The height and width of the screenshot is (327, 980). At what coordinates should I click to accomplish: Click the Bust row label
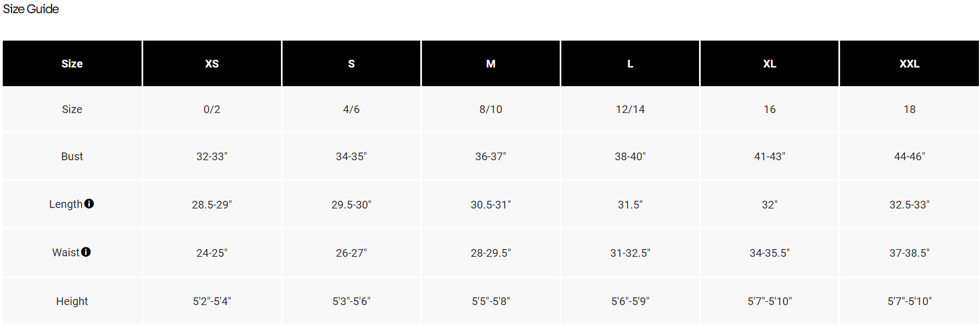coord(72,156)
